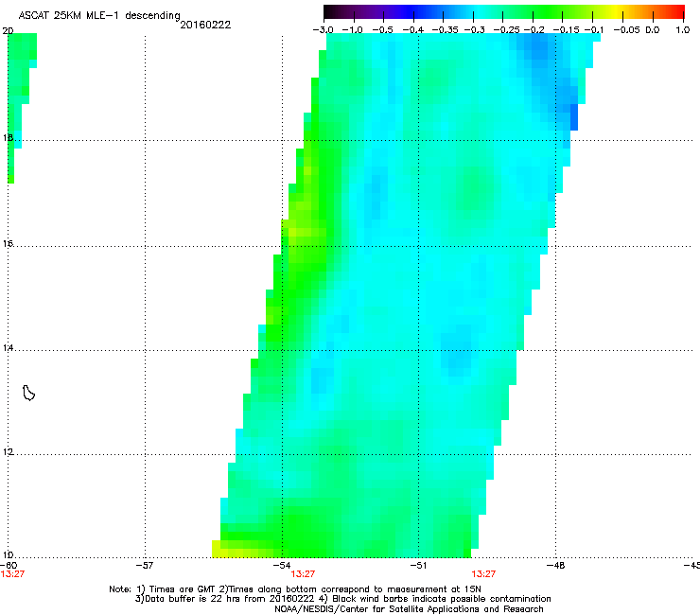Screen dimensions: 700x615
Task: Click the "-1.0" color scale label
Action: coord(353,30)
